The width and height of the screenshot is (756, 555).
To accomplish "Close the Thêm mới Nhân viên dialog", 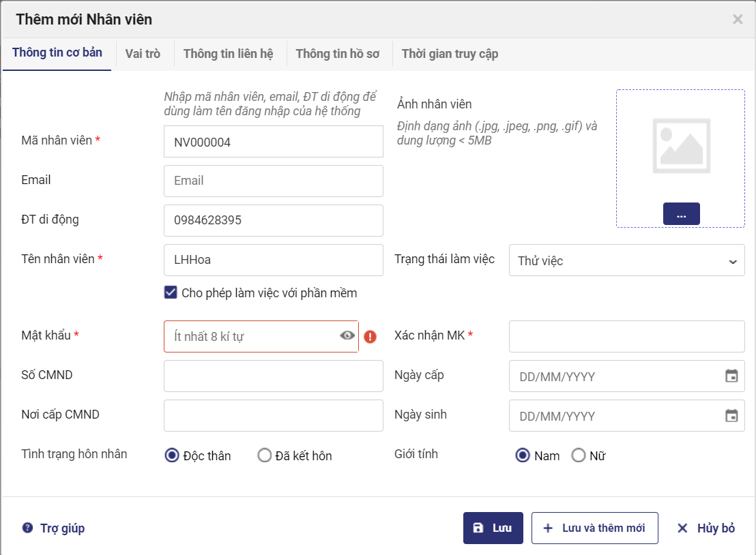I will 738,19.
